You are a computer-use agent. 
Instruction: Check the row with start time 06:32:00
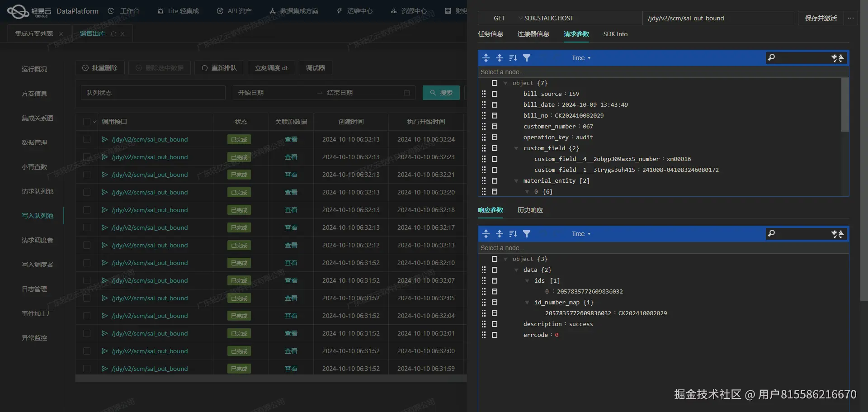87,351
